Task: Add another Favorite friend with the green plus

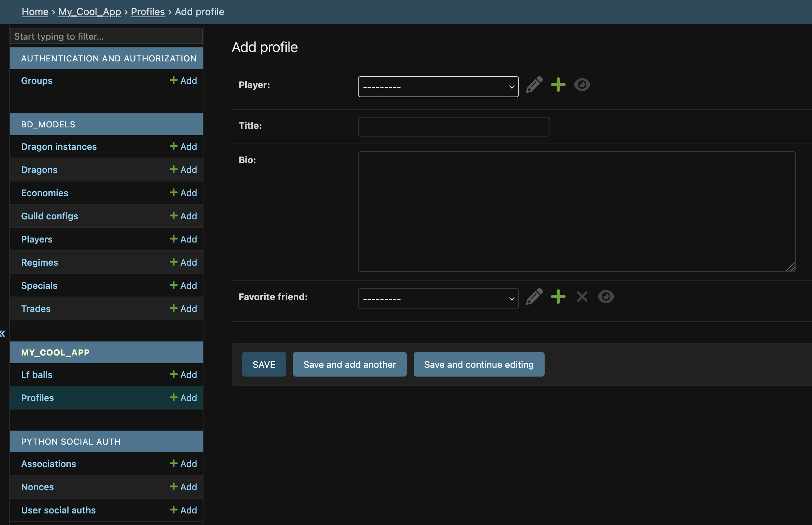Action: [558, 297]
